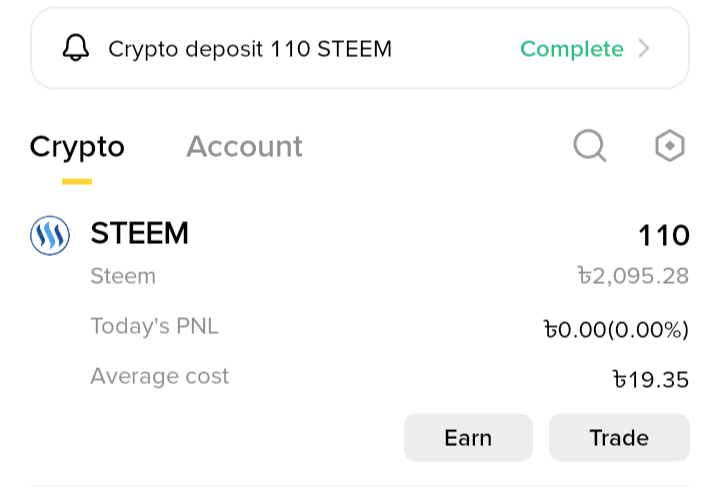Tap the STEEM coin logo

pyautogui.click(x=50, y=235)
